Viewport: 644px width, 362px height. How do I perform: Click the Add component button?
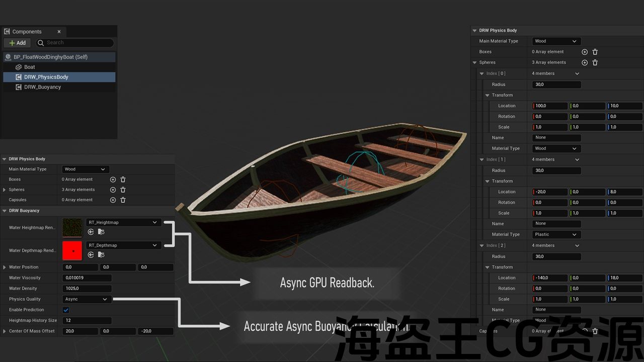tap(17, 43)
